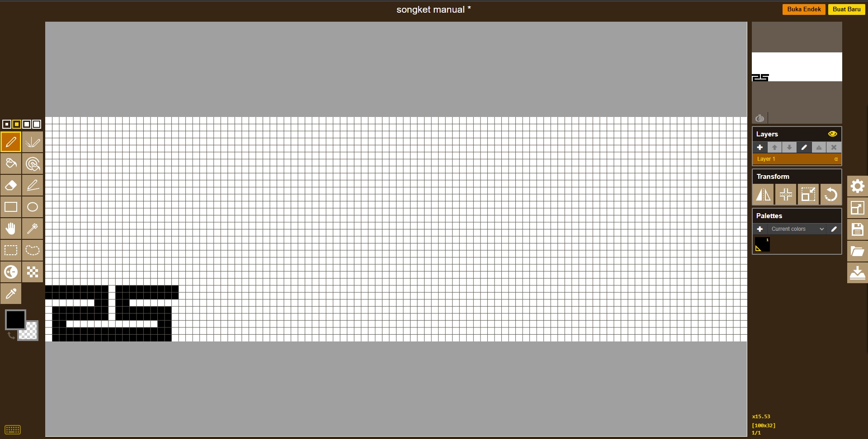Toggle the Layer 1 alpha opacity
Screen dimensions: 868x439
(x=836, y=159)
